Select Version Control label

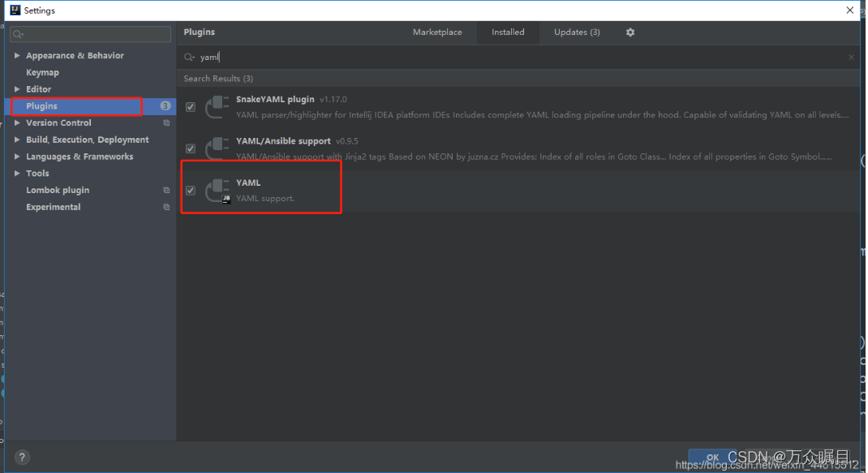click(x=58, y=123)
